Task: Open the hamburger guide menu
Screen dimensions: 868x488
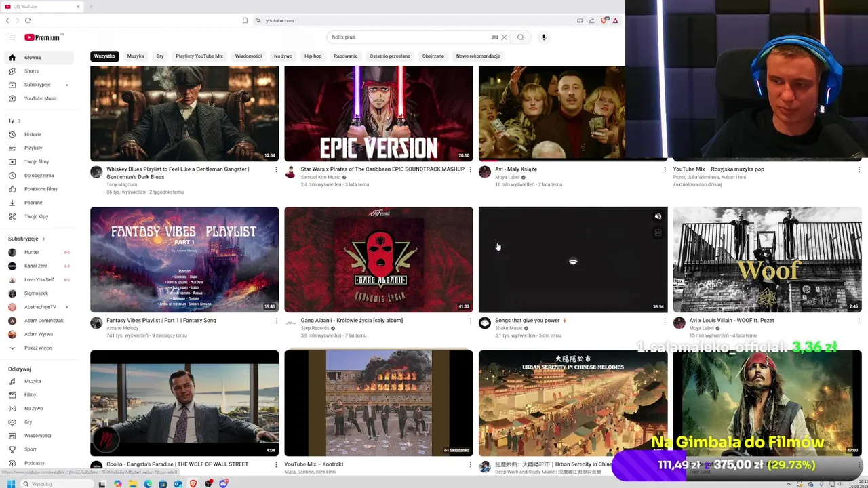Action: coord(12,37)
